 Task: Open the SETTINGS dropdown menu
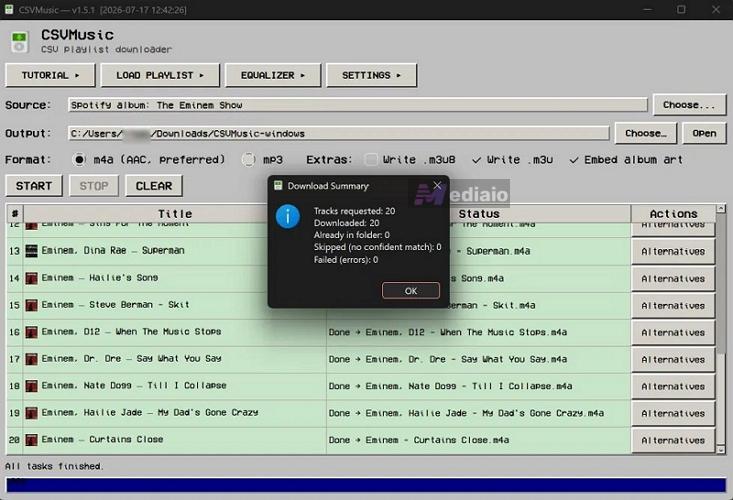point(371,75)
